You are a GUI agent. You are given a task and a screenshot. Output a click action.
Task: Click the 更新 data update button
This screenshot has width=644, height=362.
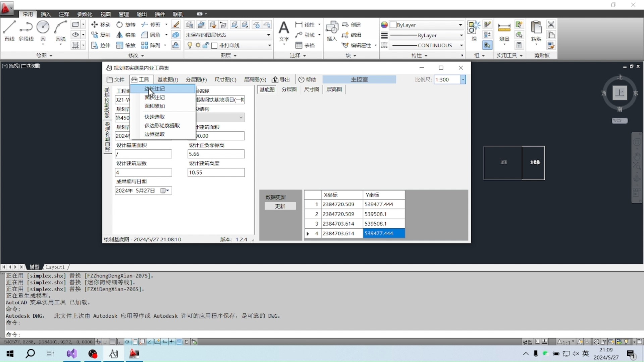pyautogui.click(x=280, y=206)
